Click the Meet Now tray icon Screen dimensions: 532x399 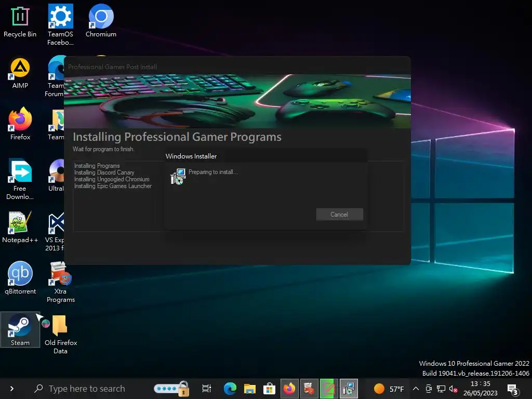pos(429,389)
